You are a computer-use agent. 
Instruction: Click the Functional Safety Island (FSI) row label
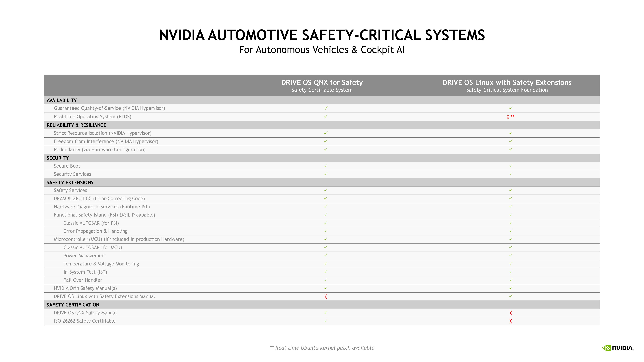105,215
